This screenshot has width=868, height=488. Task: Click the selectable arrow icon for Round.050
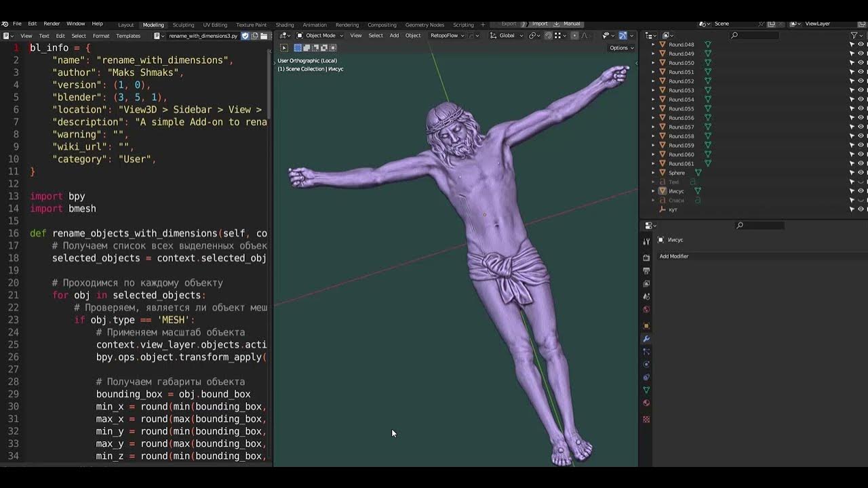[852, 63]
